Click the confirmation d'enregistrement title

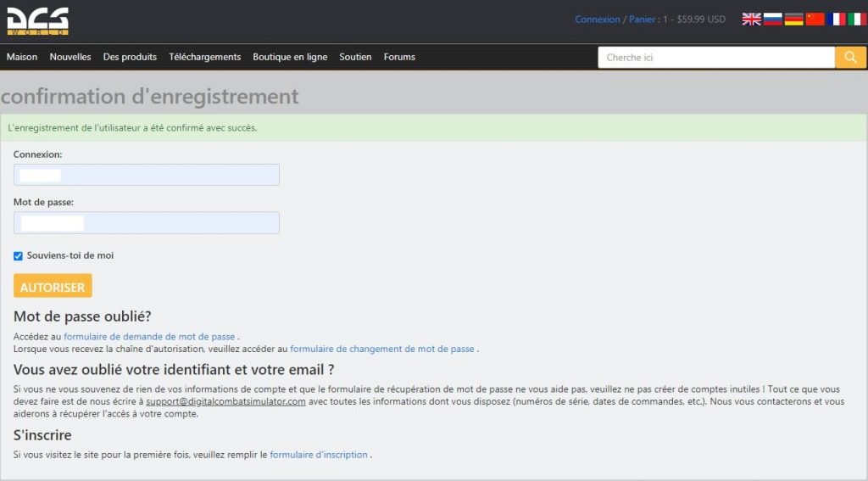point(150,97)
